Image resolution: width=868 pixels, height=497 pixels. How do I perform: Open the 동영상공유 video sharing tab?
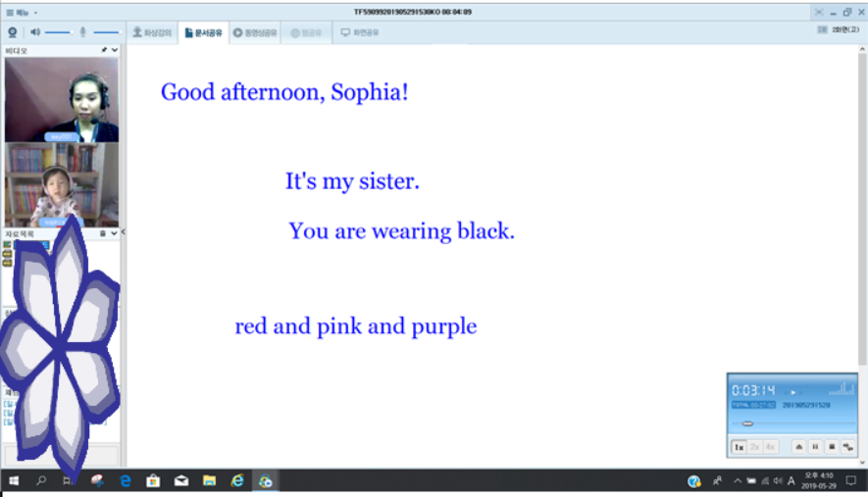(x=257, y=32)
